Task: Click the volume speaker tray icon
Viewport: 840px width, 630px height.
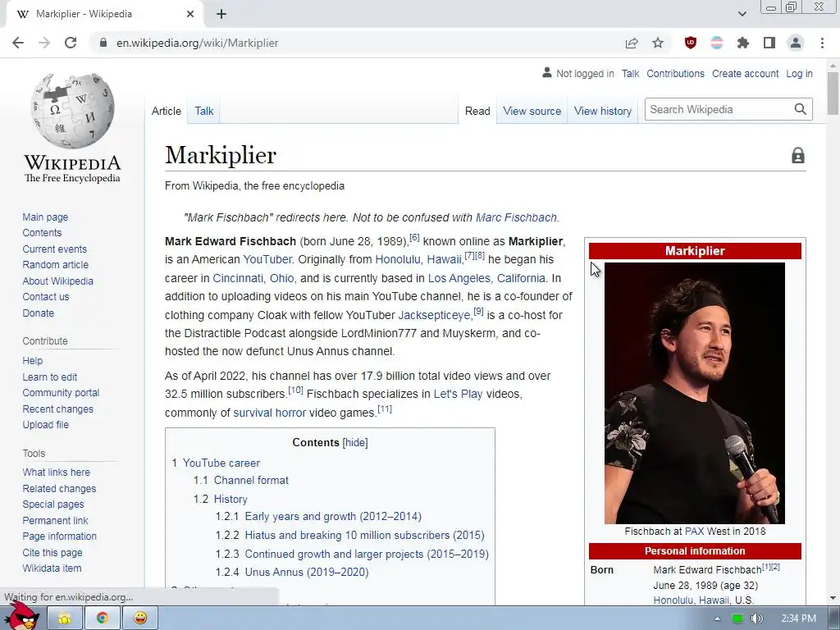Action: click(x=756, y=619)
